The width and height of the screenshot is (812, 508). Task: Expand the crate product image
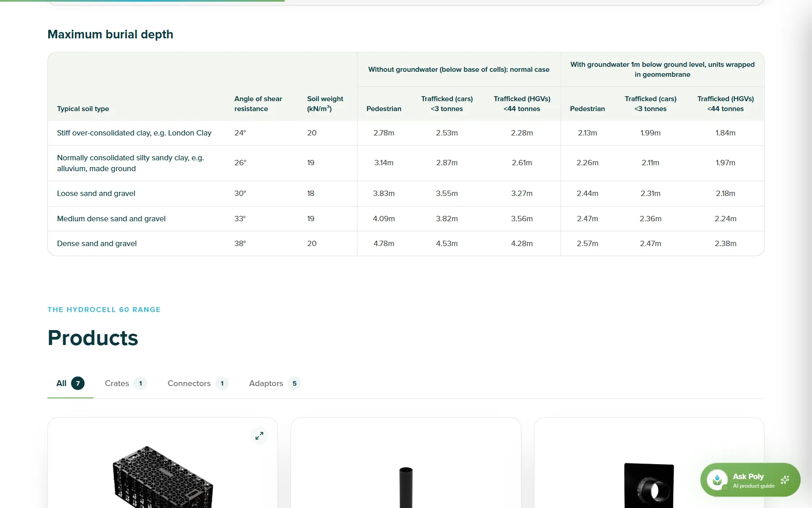tap(259, 436)
